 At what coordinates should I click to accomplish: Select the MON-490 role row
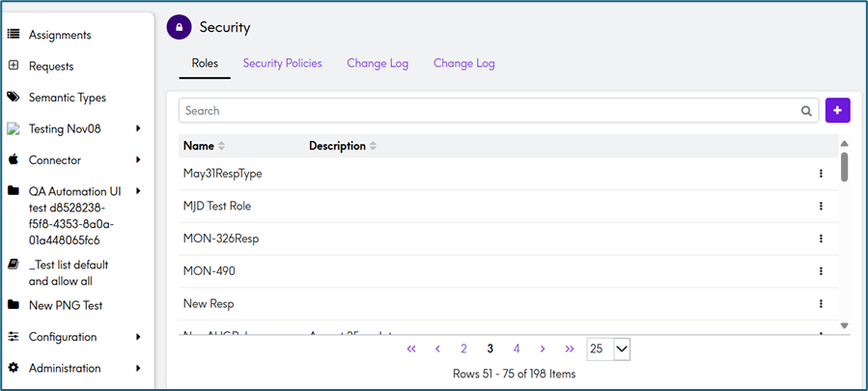tap(508, 271)
